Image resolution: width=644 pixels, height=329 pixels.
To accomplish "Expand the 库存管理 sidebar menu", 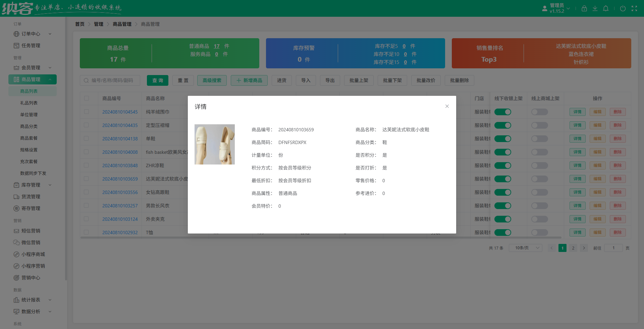I will click(50, 185).
